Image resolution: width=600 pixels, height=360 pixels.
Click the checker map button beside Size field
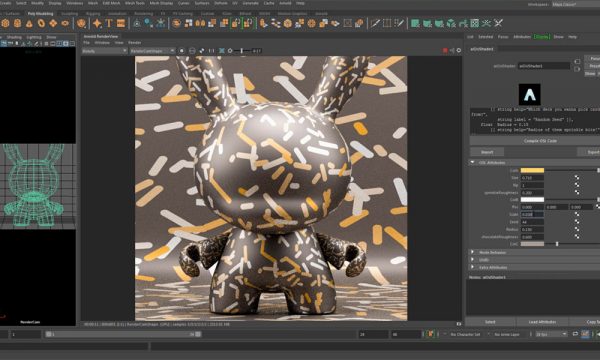577,178
